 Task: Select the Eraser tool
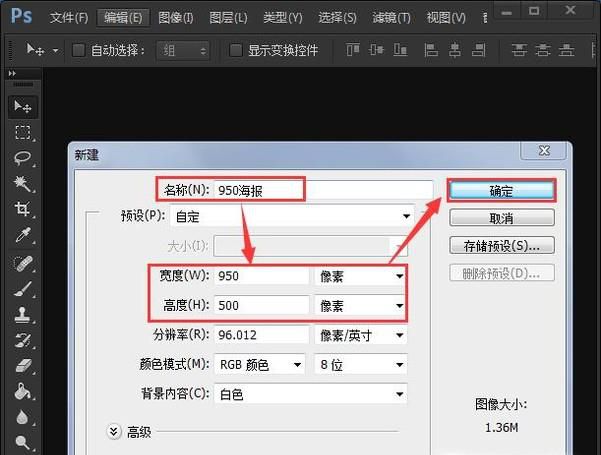tap(23, 365)
